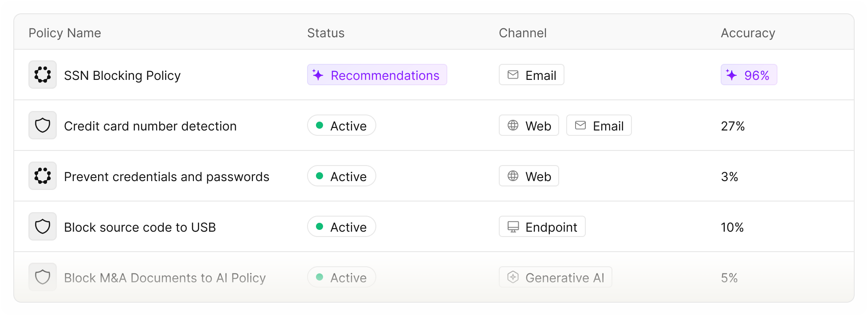The height and width of the screenshot is (316, 868).
Task: Open the Credit card number detection policy
Action: 150,126
